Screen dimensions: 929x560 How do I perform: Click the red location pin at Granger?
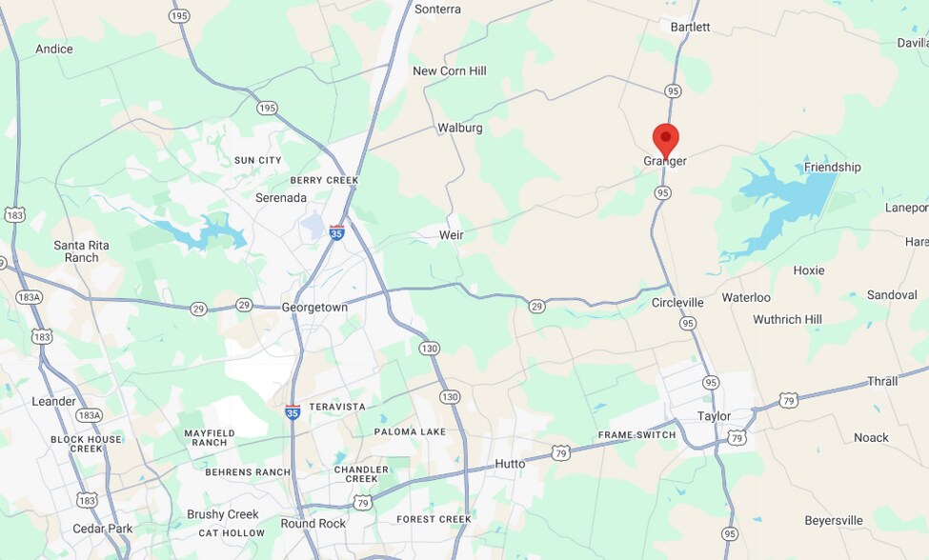[665, 142]
